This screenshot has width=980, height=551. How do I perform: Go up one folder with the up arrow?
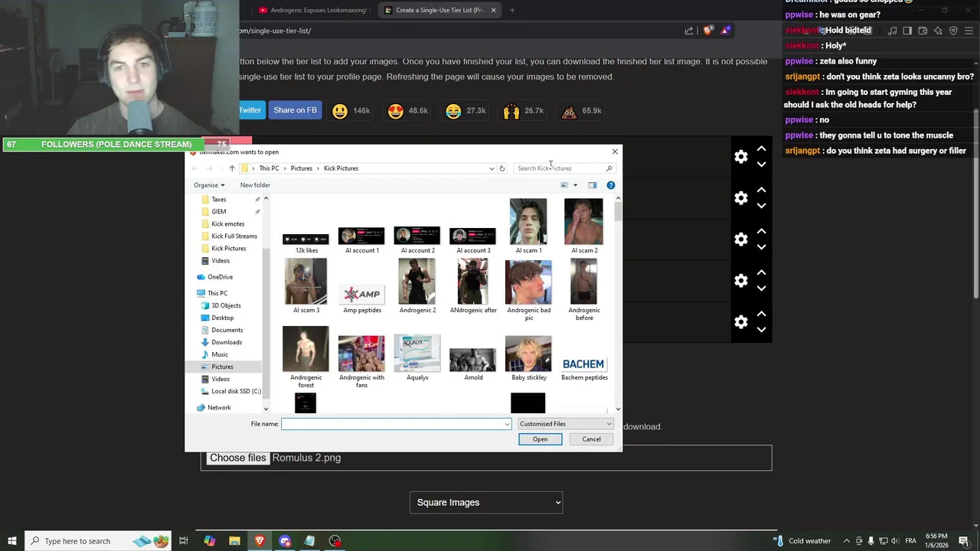232,168
